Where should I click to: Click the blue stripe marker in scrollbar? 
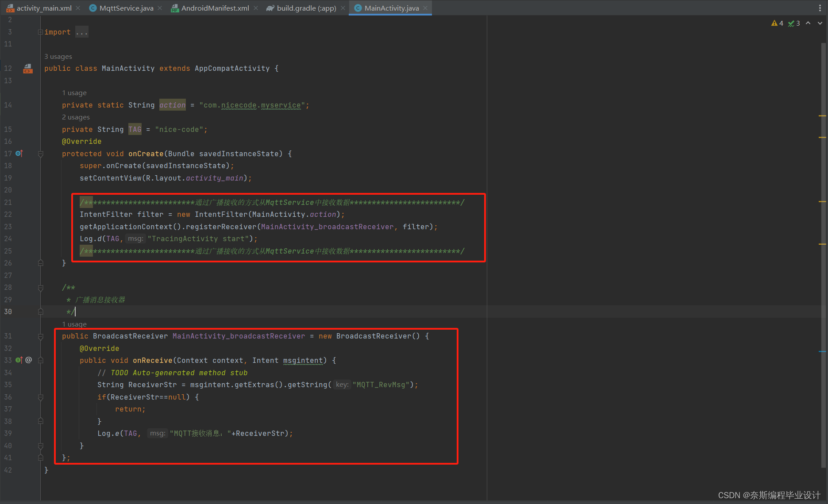[x=823, y=351]
